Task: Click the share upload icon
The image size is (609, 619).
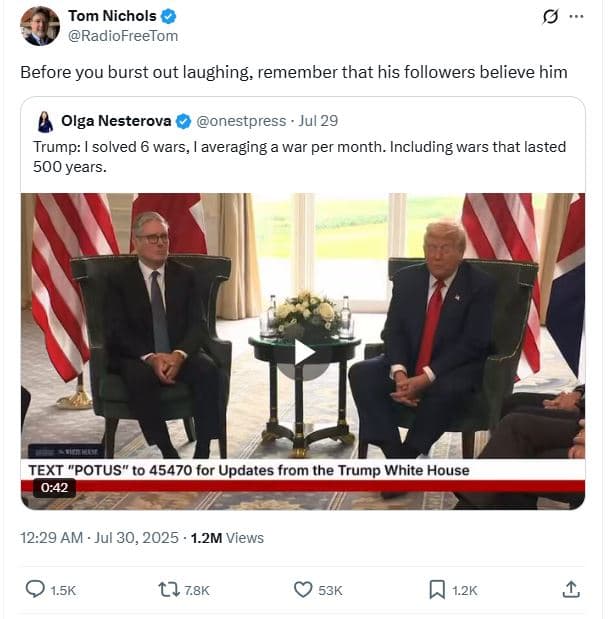Action: 571,590
